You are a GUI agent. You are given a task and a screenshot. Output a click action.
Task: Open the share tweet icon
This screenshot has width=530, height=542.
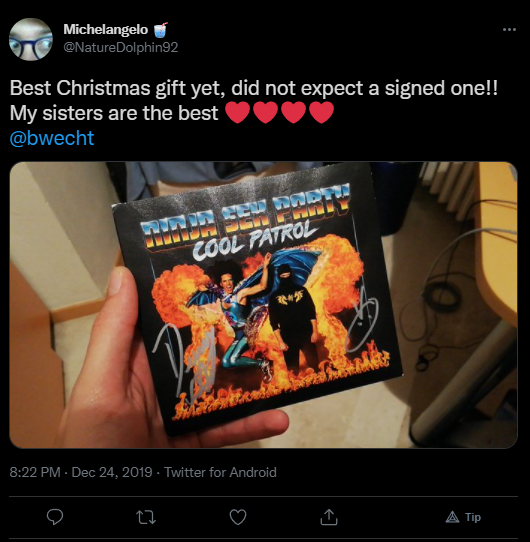click(329, 517)
